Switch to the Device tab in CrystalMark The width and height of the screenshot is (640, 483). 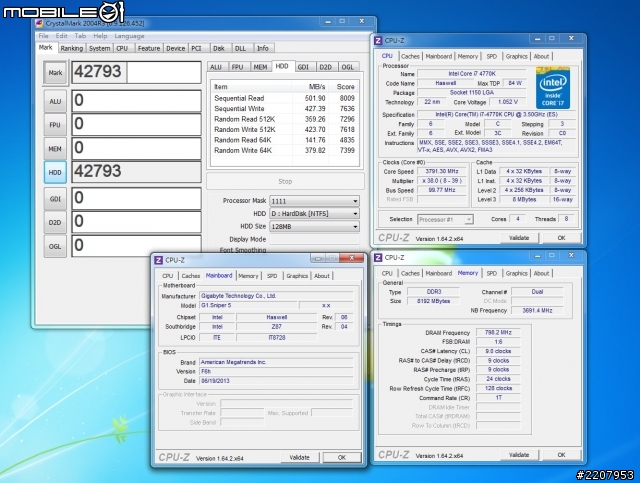coord(176,48)
